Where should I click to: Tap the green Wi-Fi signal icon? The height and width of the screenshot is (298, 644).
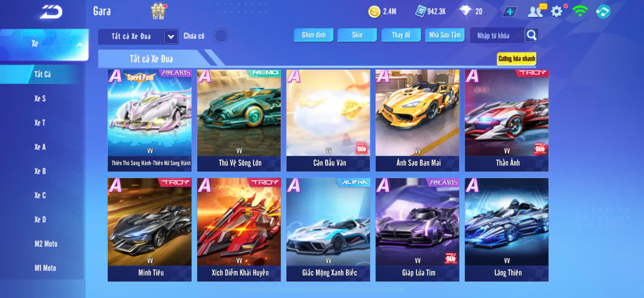580,11
